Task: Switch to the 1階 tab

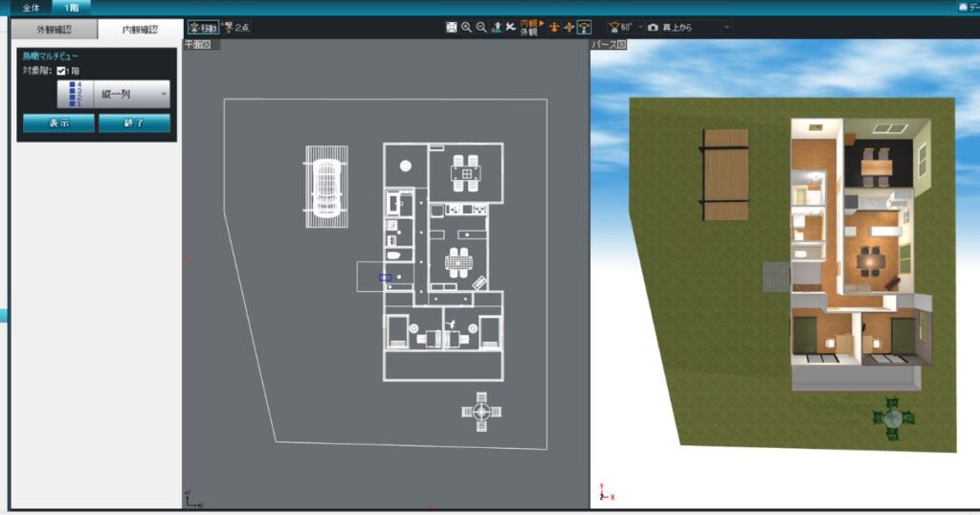Action: [71, 8]
